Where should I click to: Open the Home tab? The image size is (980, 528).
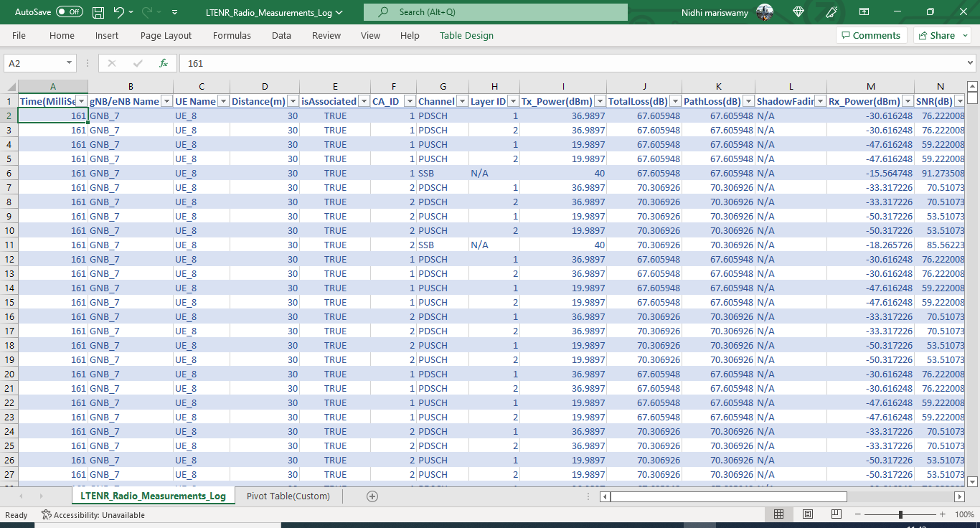(62, 35)
